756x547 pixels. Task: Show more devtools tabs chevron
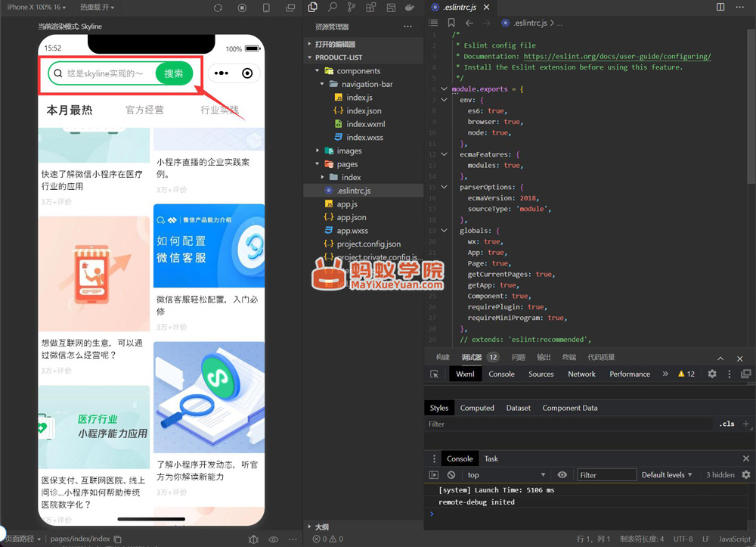[665, 374]
